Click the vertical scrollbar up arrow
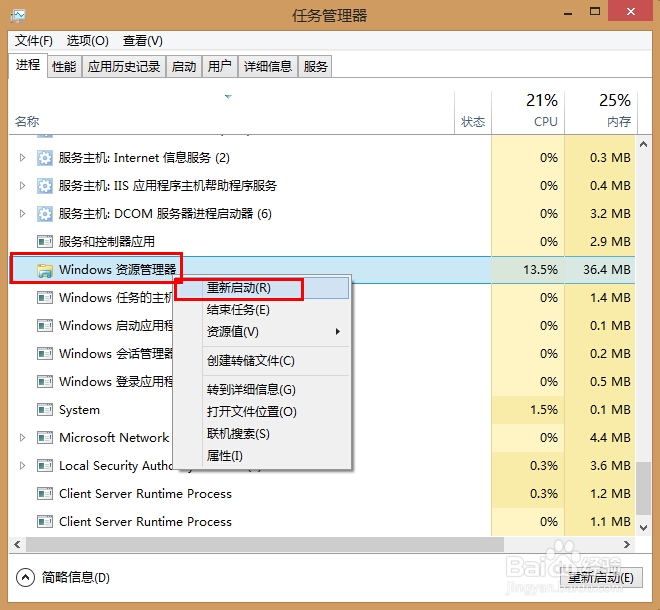The height and width of the screenshot is (610, 660). pyautogui.click(x=643, y=144)
